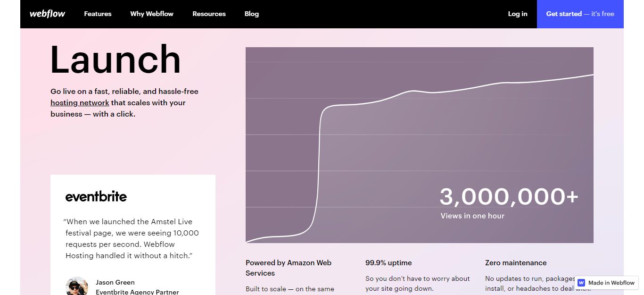Click the traffic growth chart graphic

pyautogui.click(x=420, y=145)
